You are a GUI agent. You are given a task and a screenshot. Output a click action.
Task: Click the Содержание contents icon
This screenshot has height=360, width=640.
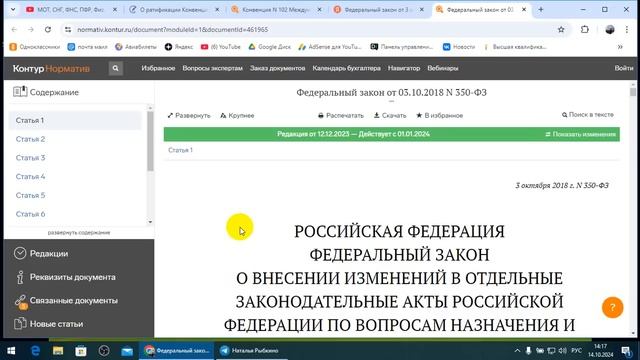coord(20,92)
